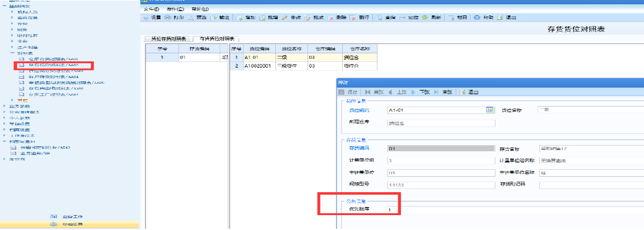Image resolution: width=644 pixels, height=230 pixels.
Task: Click the 货位名称 column header
Action: tap(291, 48)
